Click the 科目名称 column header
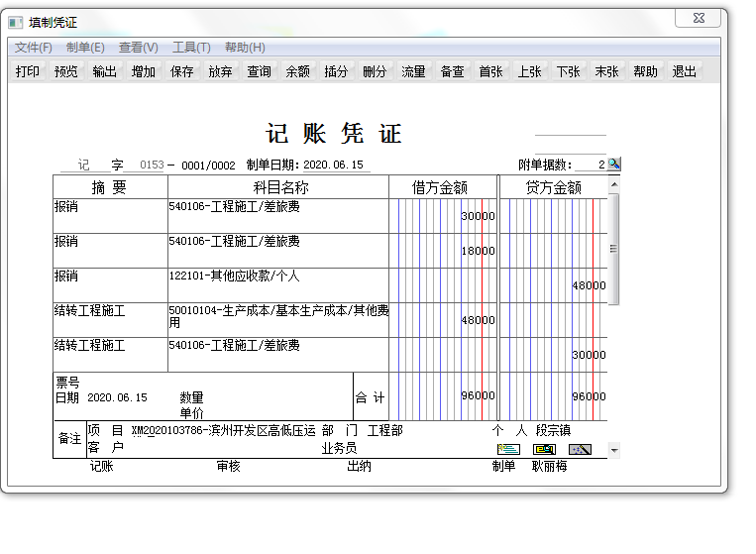Image resolution: width=756 pixels, height=554 pixels. click(x=278, y=187)
